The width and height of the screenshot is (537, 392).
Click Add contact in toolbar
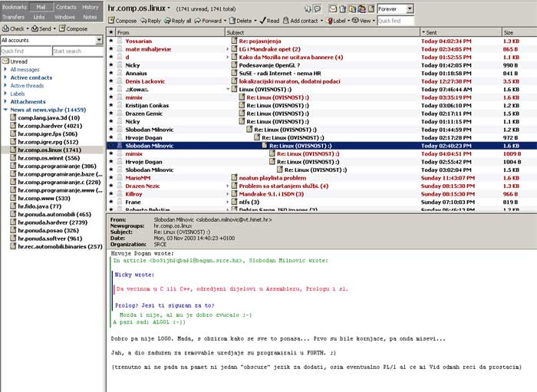(303, 21)
